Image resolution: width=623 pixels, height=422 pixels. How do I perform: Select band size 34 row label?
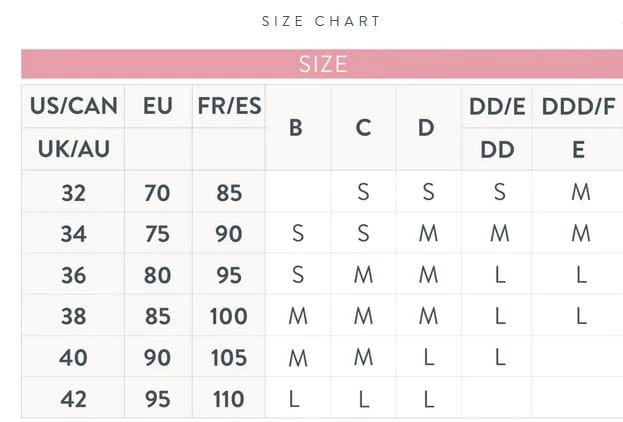pos(73,233)
